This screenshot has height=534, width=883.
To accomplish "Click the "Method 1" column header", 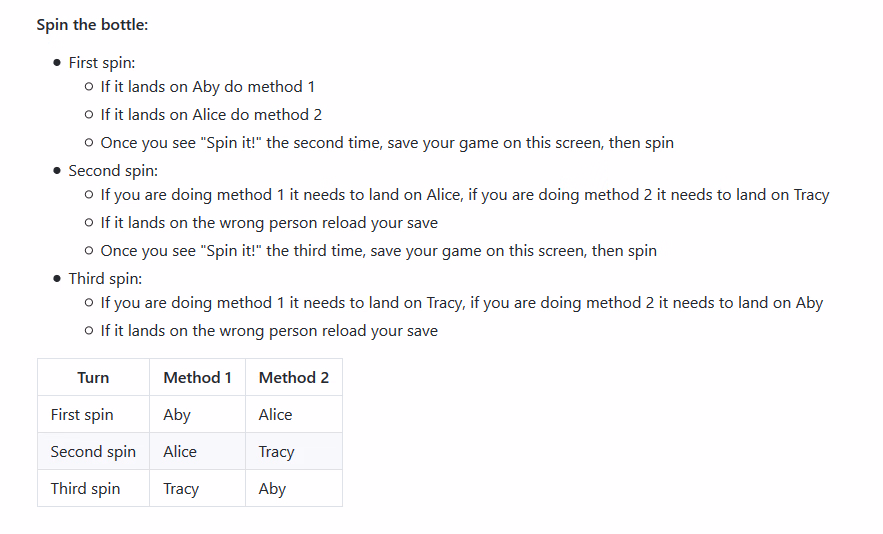I will click(198, 377).
